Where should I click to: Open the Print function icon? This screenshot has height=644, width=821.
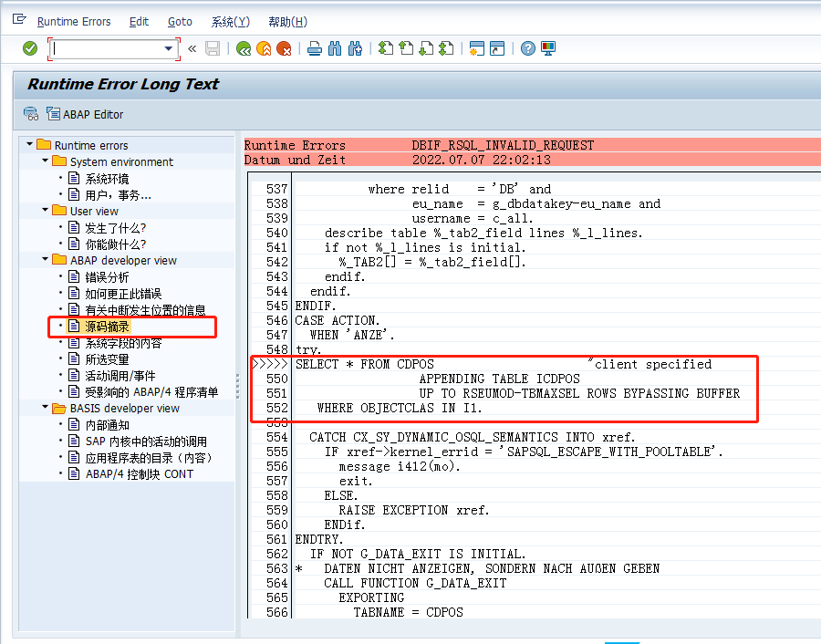313,49
